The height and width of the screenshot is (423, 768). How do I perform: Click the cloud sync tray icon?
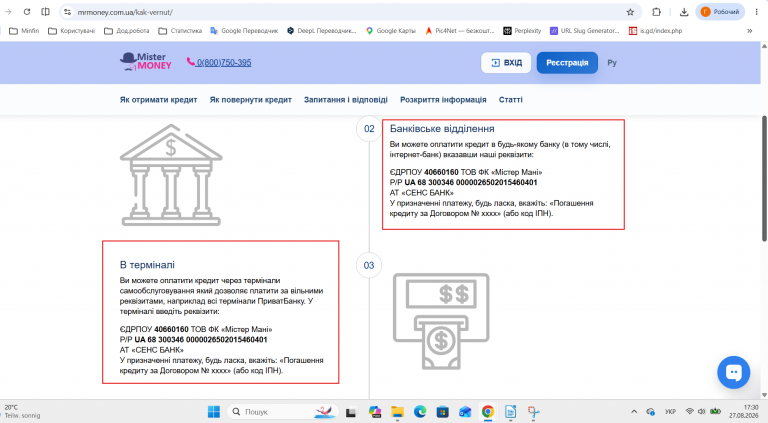(650, 412)
